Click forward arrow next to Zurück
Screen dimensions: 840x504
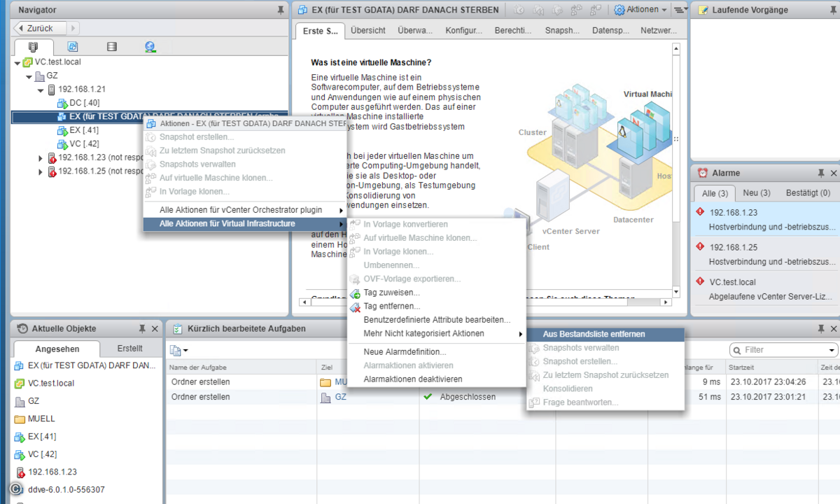coord(73,28)
